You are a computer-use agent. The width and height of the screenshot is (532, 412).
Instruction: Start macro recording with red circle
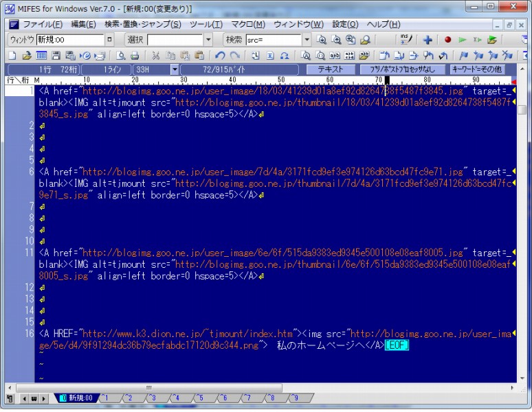(447, 40)
